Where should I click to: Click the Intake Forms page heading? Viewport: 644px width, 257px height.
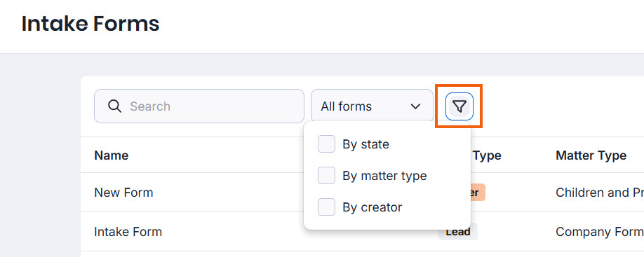[90, 24]
